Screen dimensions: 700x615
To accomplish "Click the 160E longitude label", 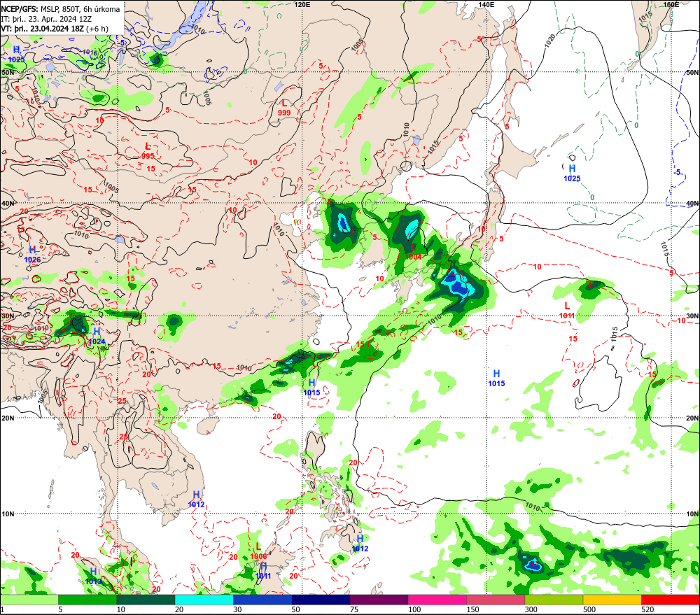I will click(x=671, y=4).
